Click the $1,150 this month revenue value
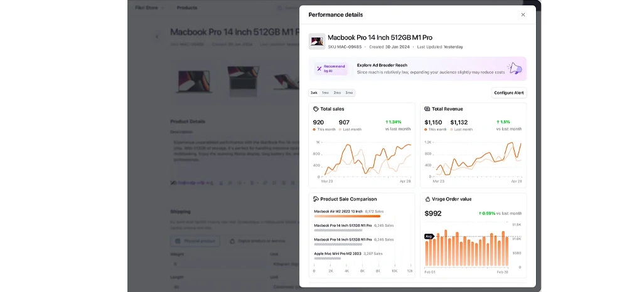 tap(433, 122)
